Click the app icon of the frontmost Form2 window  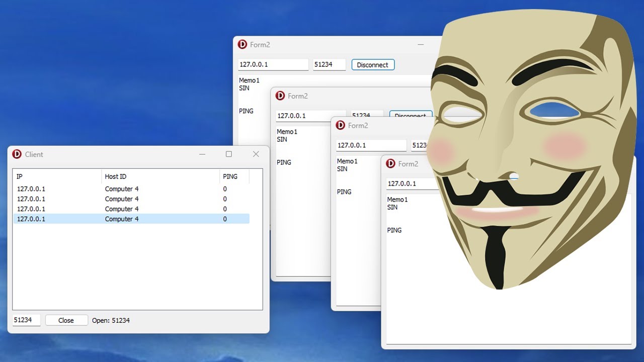pyautogui.click(x=390, y=163)
